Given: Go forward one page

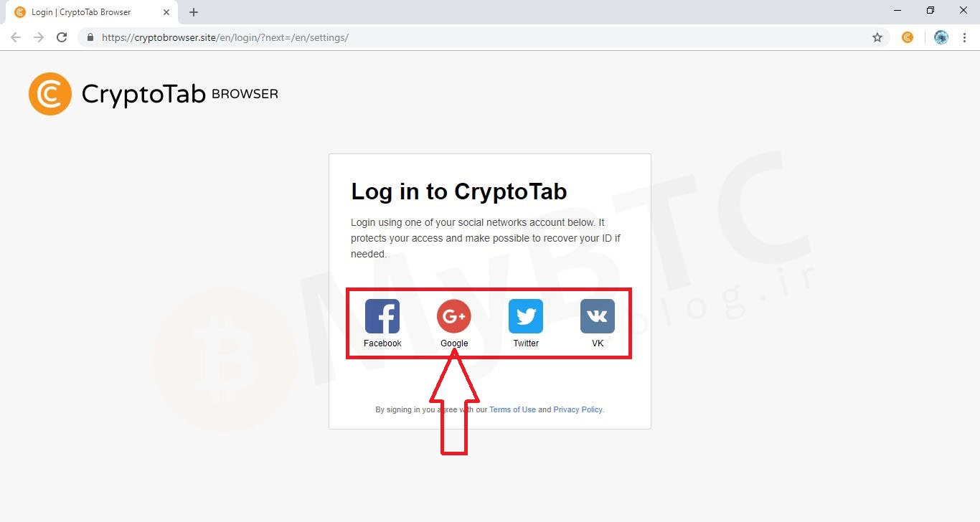Looking at the screenshot, I should (x=39, y=37).
